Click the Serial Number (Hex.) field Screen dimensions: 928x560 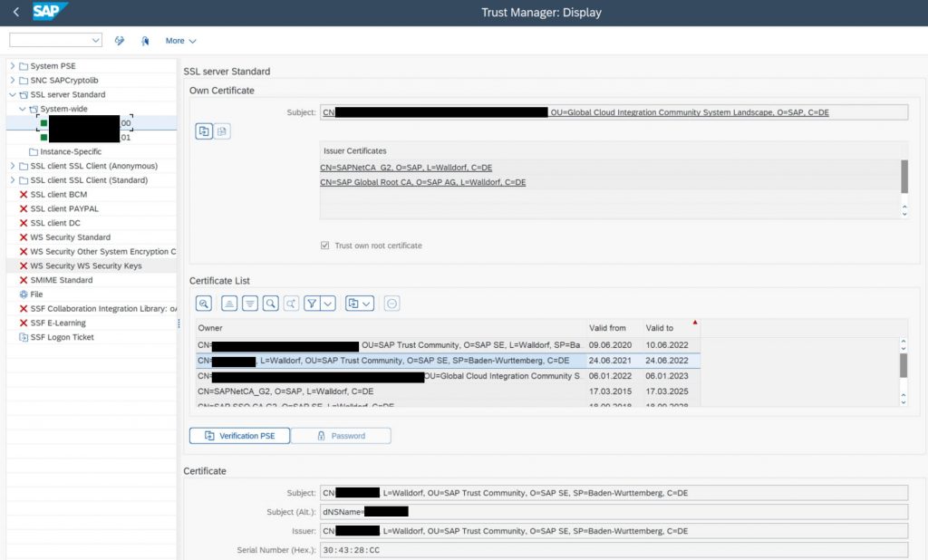click(x=614, y=550)
